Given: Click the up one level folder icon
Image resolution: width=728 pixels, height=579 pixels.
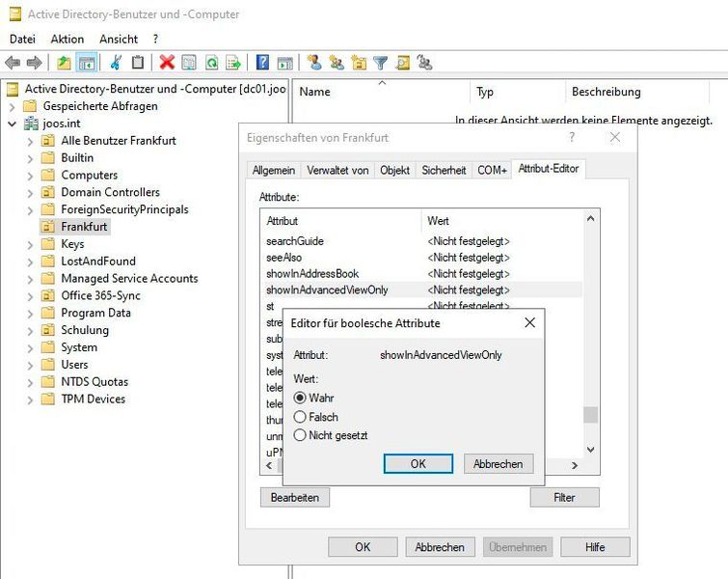Looking at the screenshot, I should pyautogui.click(x=64, y=63).
